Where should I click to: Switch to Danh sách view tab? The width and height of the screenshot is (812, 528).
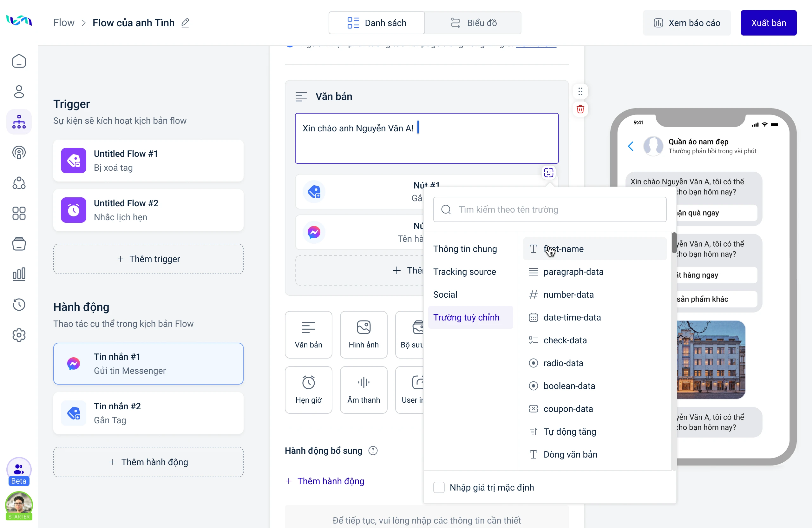tap(377, 23)
